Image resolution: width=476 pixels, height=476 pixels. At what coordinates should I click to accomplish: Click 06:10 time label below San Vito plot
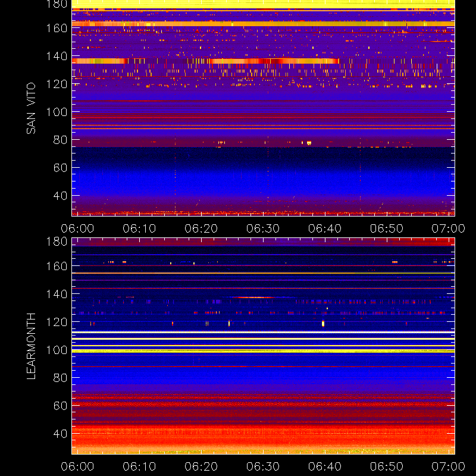tap(139, 228)
